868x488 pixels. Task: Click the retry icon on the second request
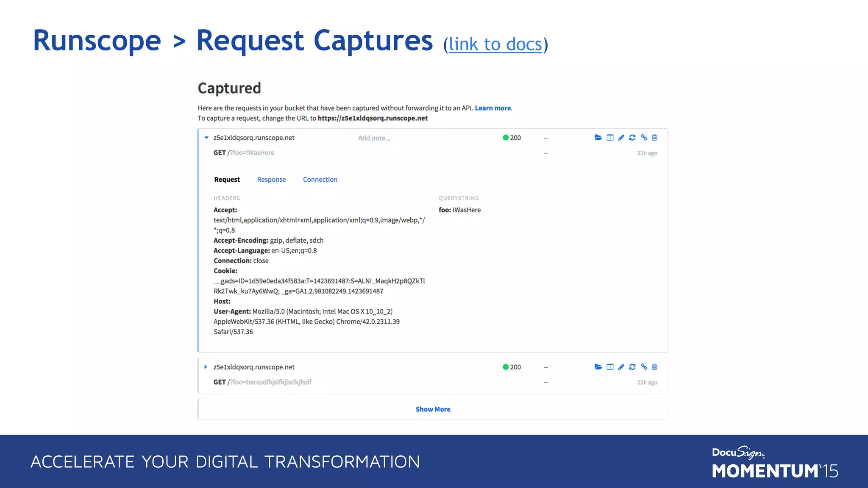pos(632,367)
